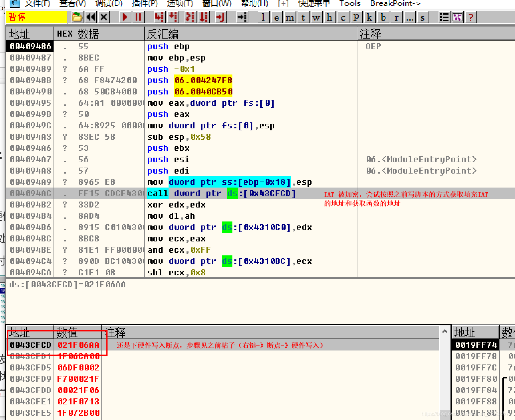Open the [+] menu
This screenshot has width=515, height=420.
pyautogui.click(x=283, y=3)
